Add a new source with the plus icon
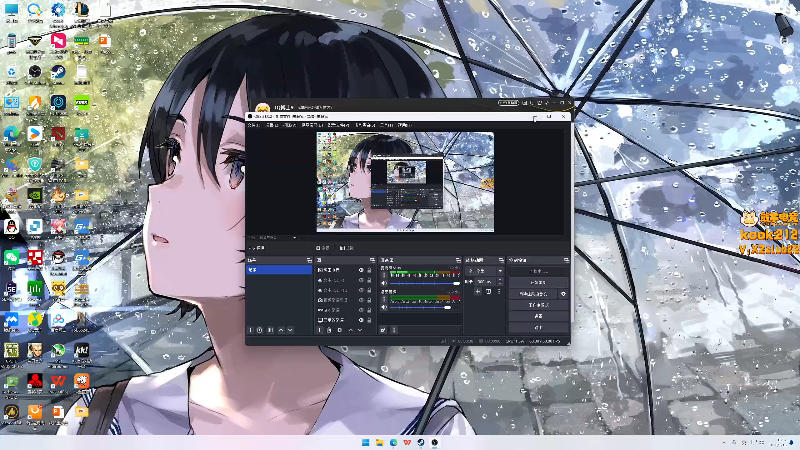800x450 pixels. pos(319,330)
